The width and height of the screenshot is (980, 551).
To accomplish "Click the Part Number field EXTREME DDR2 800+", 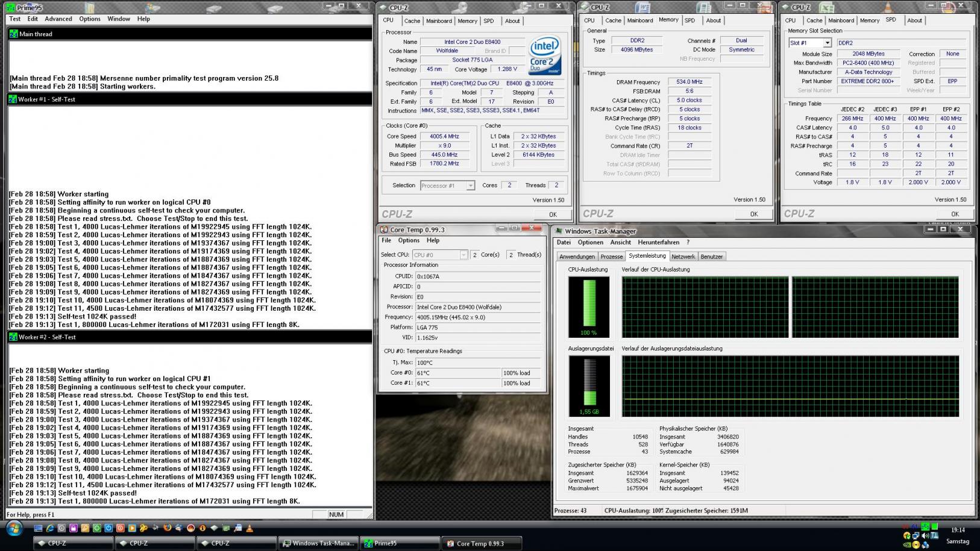I will 868,81.
